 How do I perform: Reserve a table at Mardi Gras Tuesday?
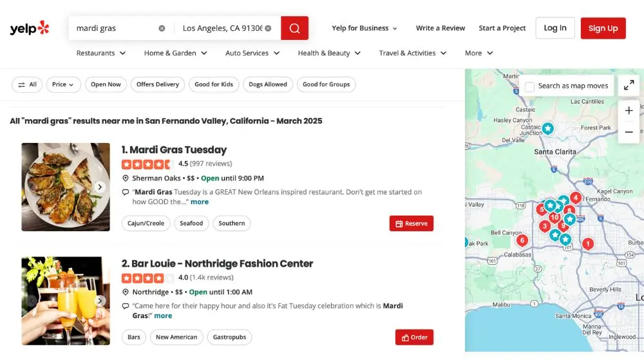click(x=411, y=224)
